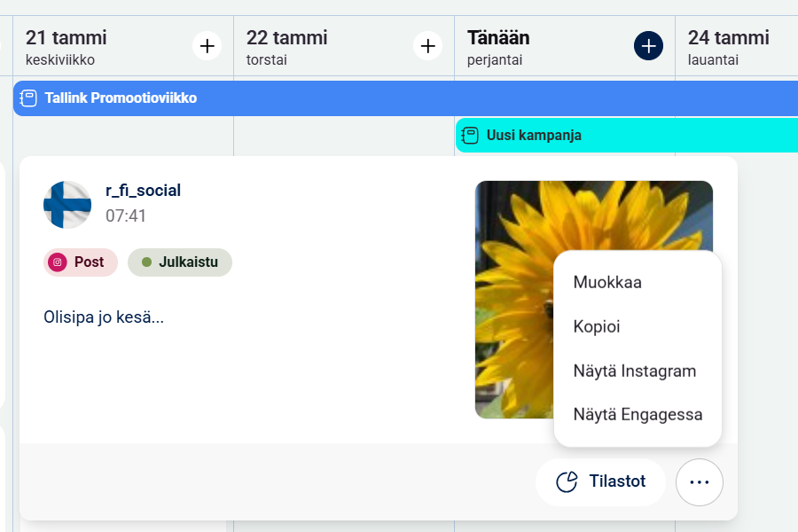Click the Finnish flag profile avatar
The width and height of the screenshot is (798, 532).
point(67,205)
